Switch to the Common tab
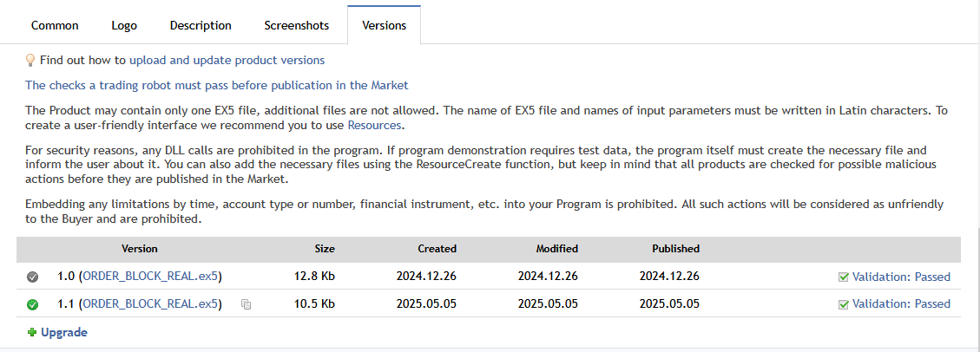The width and height of the screenshot is (980, 352). [55, 25]
